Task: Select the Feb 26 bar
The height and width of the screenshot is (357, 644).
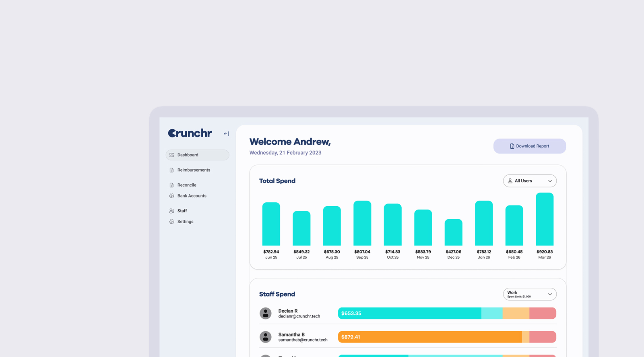Action: coord(514,226)
